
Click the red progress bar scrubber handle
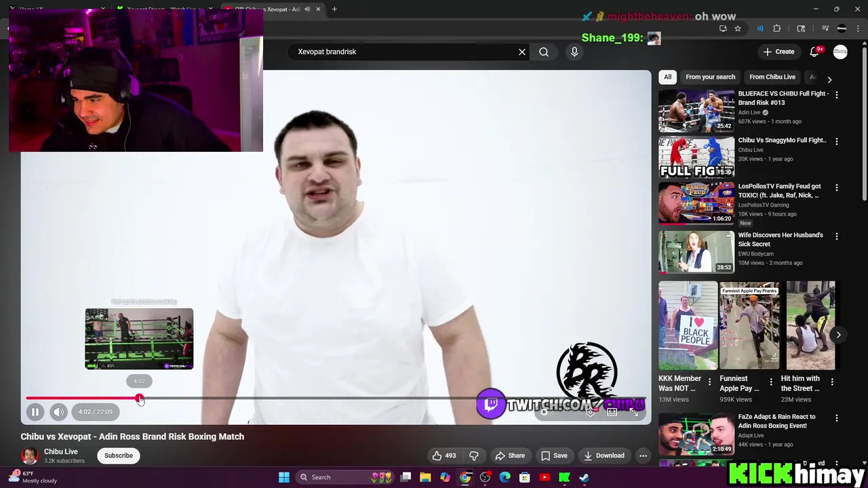pos(139,399)
